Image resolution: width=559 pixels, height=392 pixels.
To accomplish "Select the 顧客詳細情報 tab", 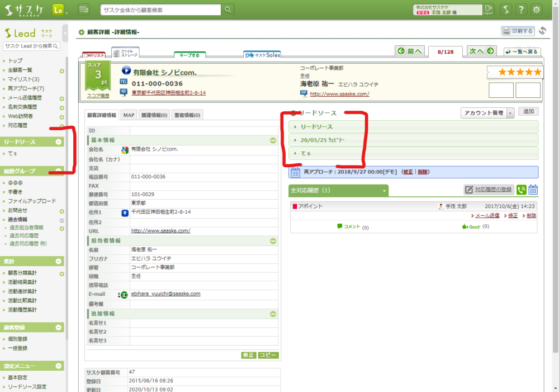I will pyautogui.click(x=102, y=115).
